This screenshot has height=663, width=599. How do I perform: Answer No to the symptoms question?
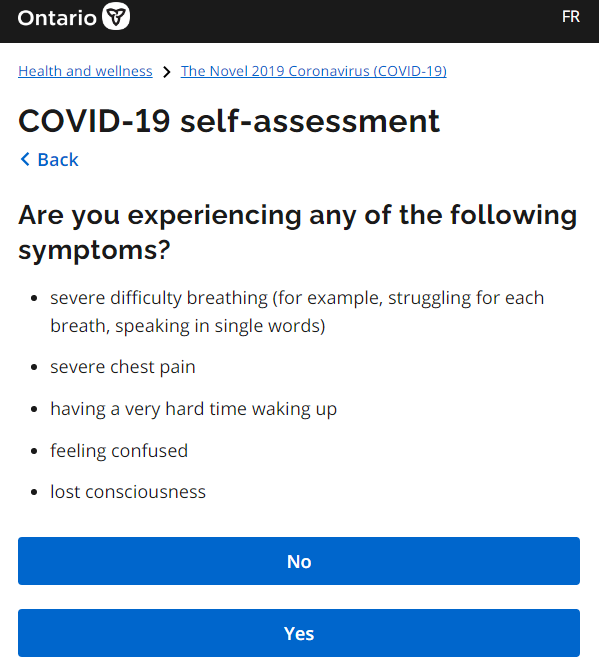299,561
